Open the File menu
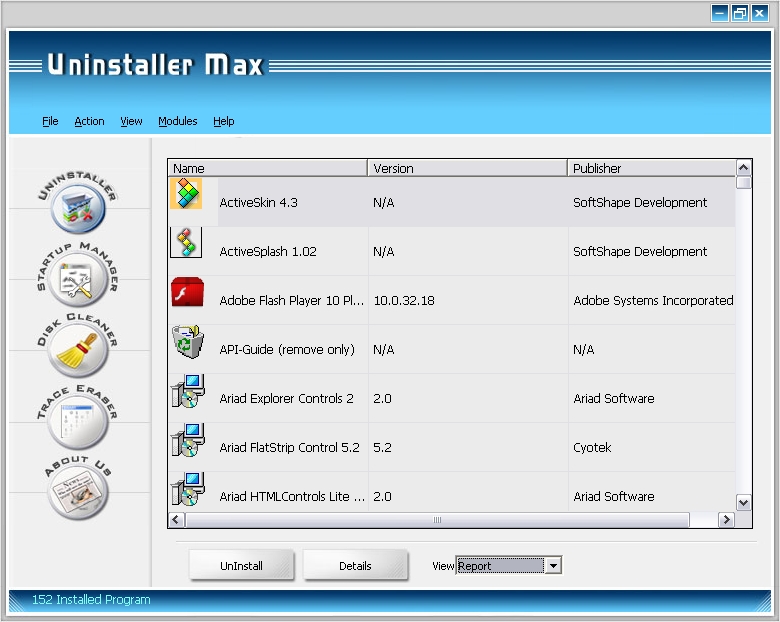 [x=50, y=121]
